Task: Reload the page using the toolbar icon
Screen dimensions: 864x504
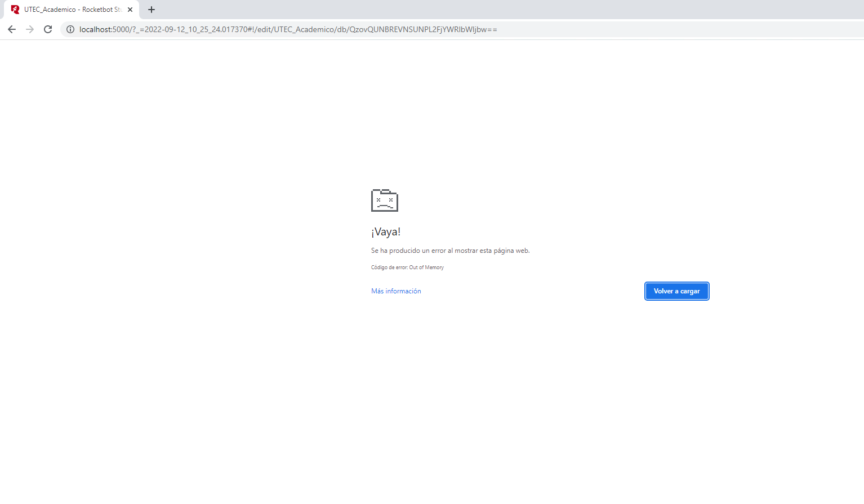Action: [x=48, y=29]
